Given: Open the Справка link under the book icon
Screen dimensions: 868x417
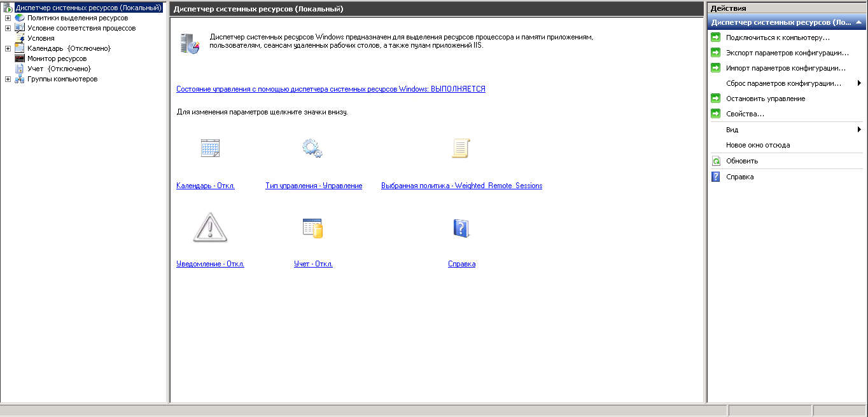Looking at the screenshot, I should coord(461,264).
